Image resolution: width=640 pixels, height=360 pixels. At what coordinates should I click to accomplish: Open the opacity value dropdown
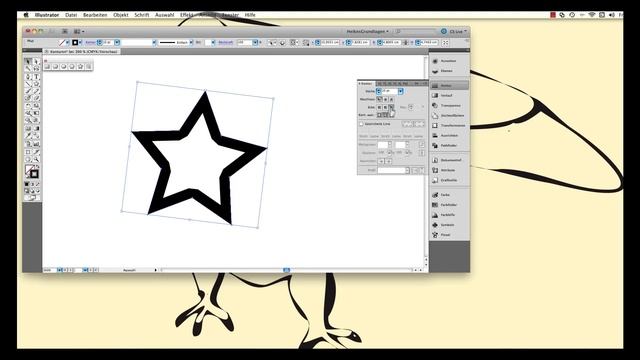[x=255, y=42]
